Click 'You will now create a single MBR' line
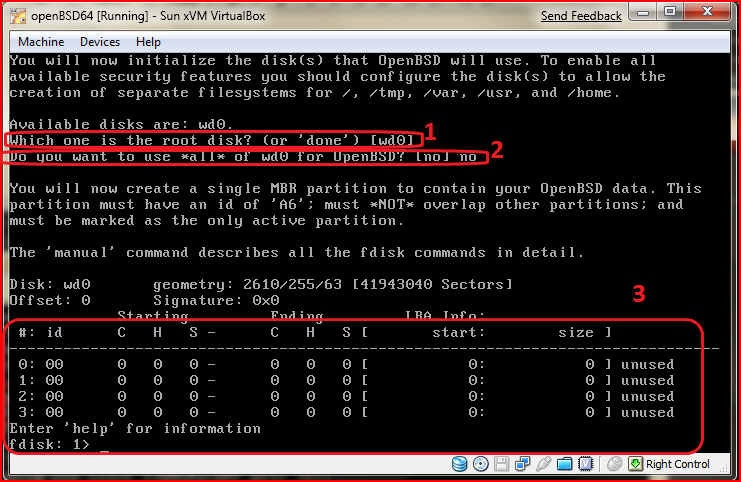The height and width of the screenshot is (482, 741). 355,189
